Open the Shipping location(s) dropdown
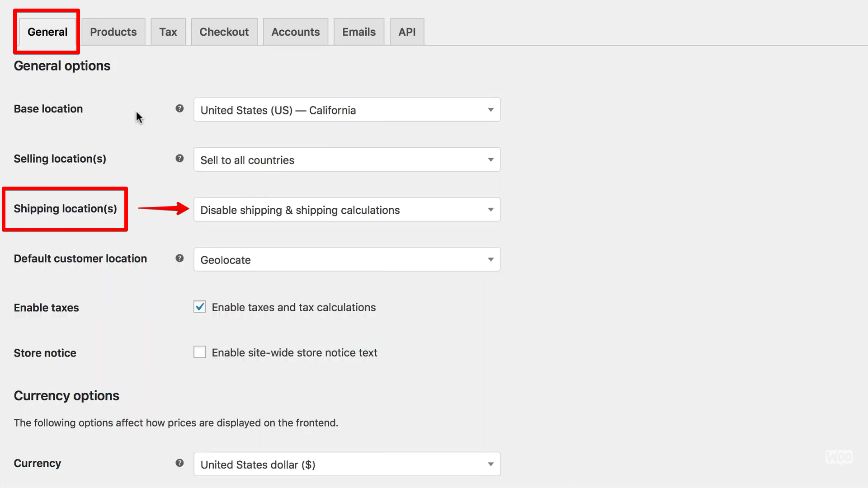Viewport: 868px width, 488px height. coord(347,210)
